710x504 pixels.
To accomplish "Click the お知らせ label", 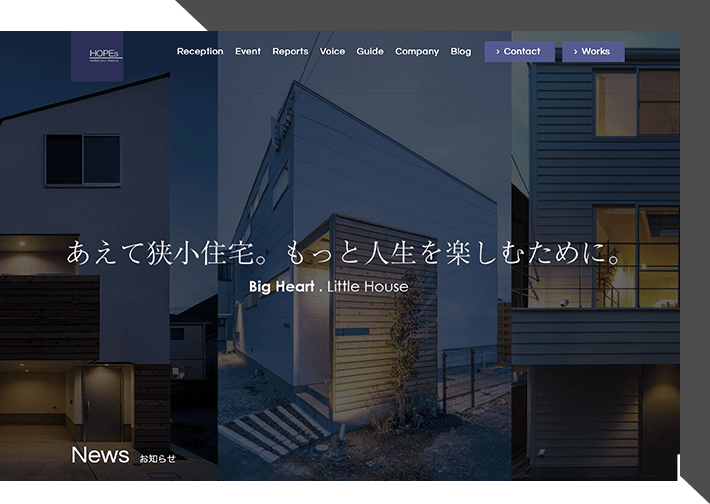I will click(157, 459).
